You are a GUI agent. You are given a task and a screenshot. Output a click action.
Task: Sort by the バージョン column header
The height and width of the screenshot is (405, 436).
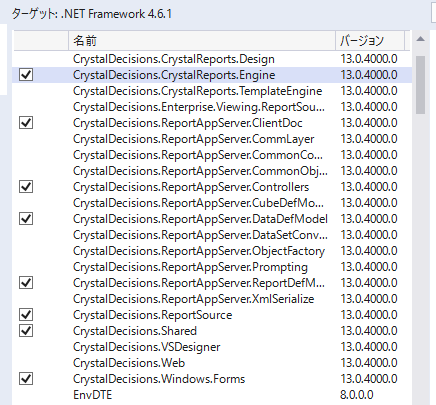[370, 41]
